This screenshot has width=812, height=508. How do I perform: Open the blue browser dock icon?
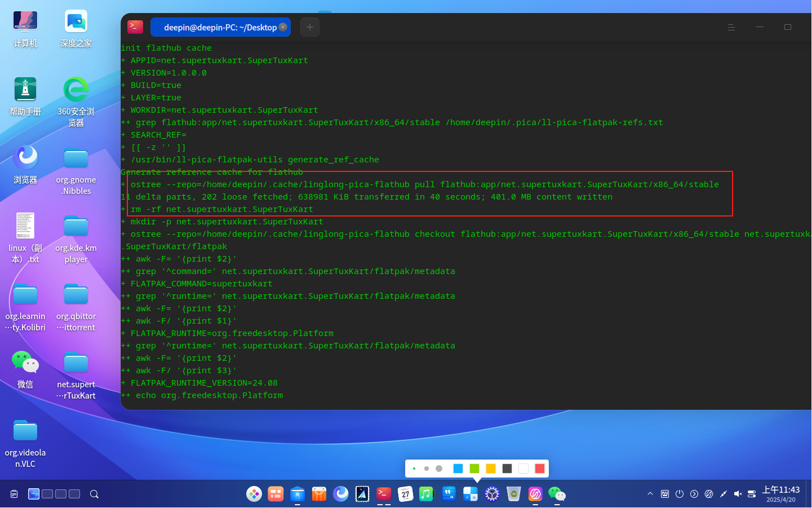point(340,494)
